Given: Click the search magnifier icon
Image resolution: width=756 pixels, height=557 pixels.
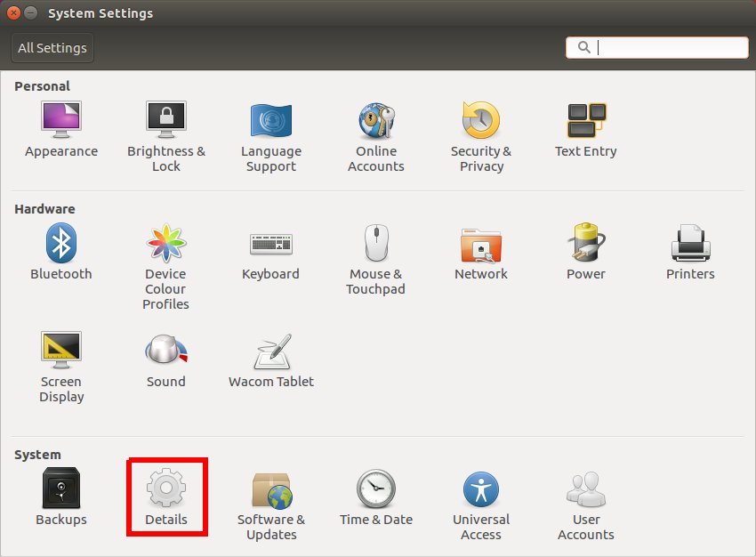Looking at the screenshot, I should pos(583,47).
